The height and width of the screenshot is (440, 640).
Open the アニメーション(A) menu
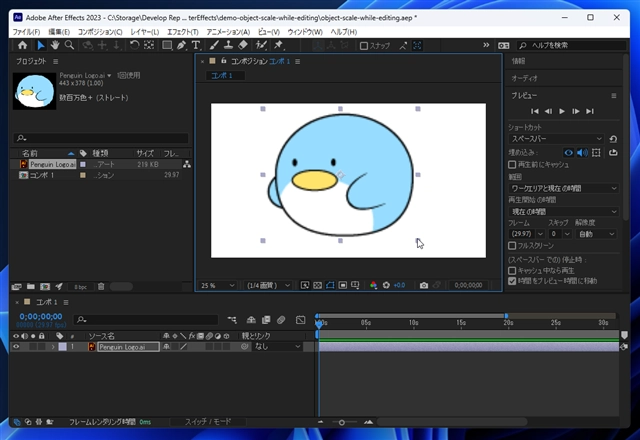tap(228, 32)
